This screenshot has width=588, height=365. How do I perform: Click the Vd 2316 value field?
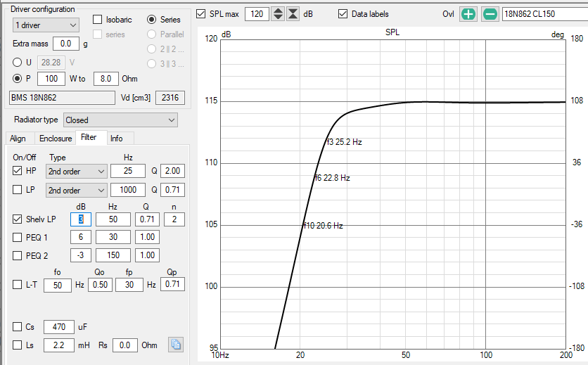tap(170, 98)
